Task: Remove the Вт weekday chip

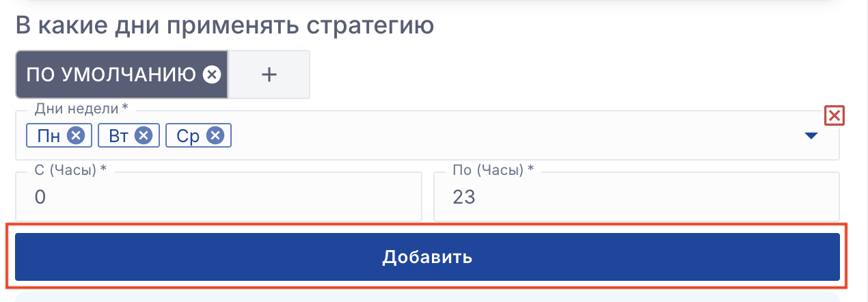Action: [143, 136]
